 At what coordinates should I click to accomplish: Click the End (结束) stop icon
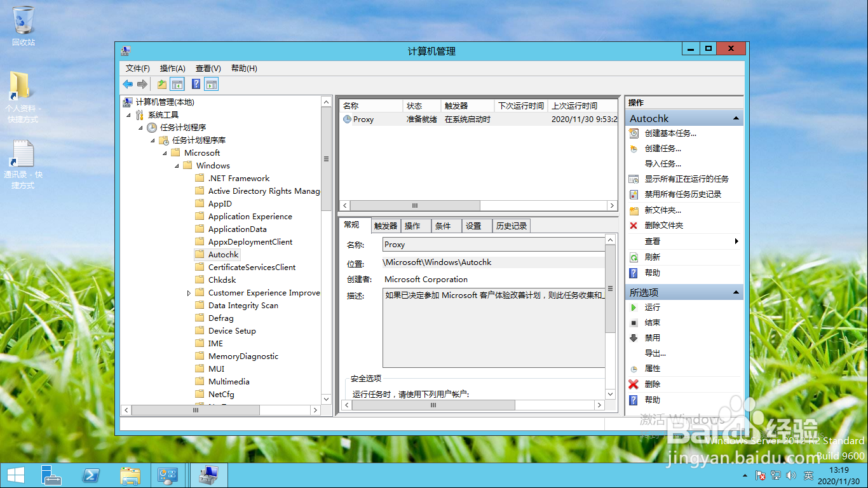click(634, 323)
